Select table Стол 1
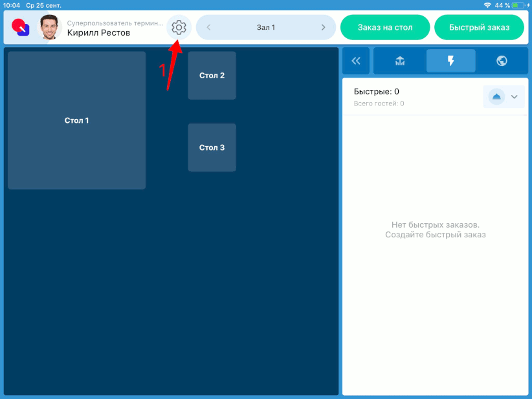532x399 pixels. [x=76, y=120]
